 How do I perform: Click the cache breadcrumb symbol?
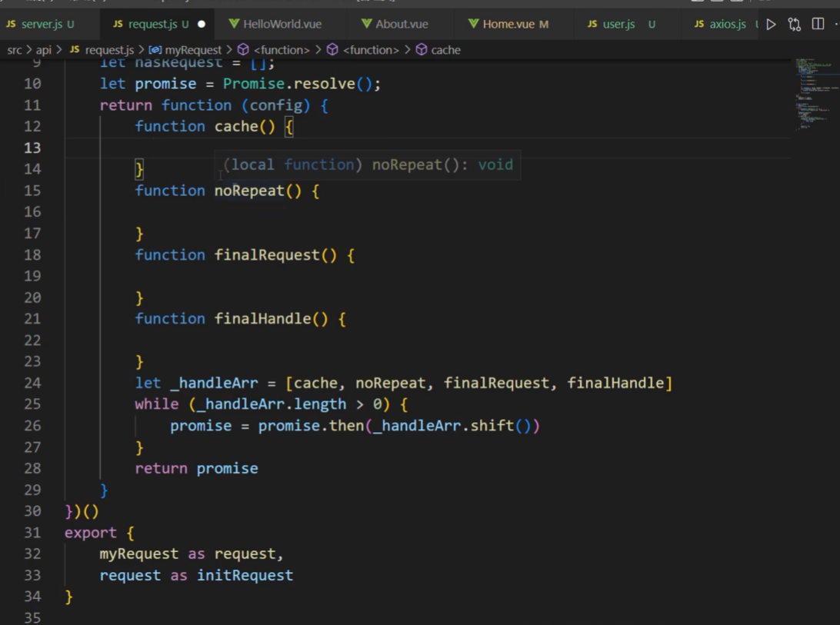(438, 50)
